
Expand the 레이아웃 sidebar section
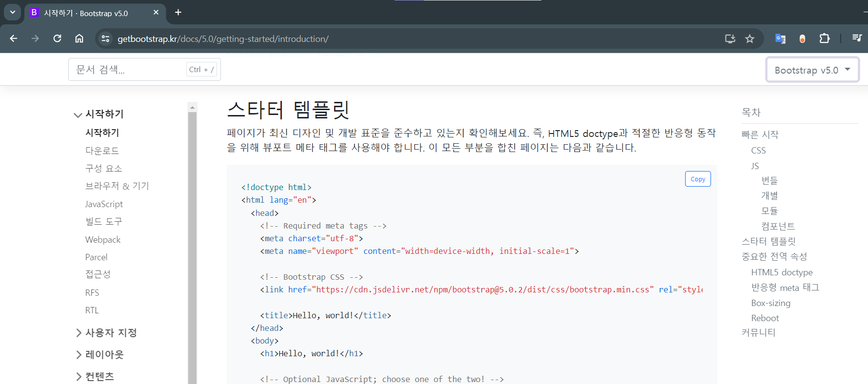tap(99, 355)
